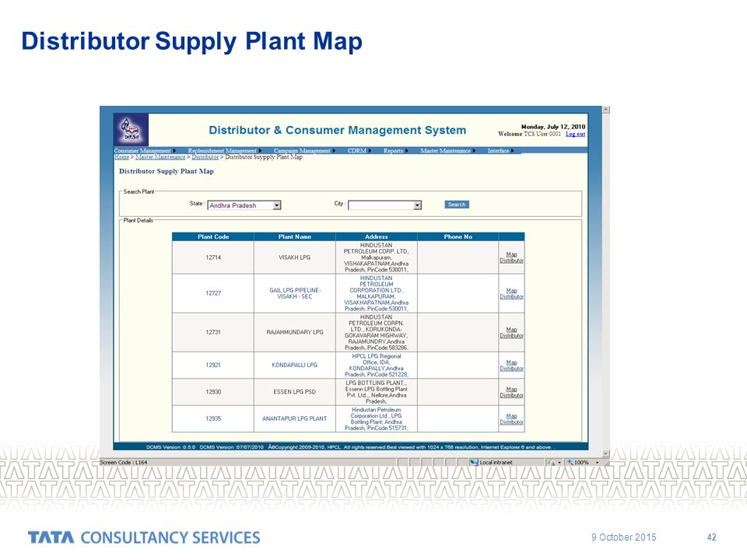Map Distributor for RAJAHMUNDARY LPG plant
747x560 pixels.
click(512, 332)
